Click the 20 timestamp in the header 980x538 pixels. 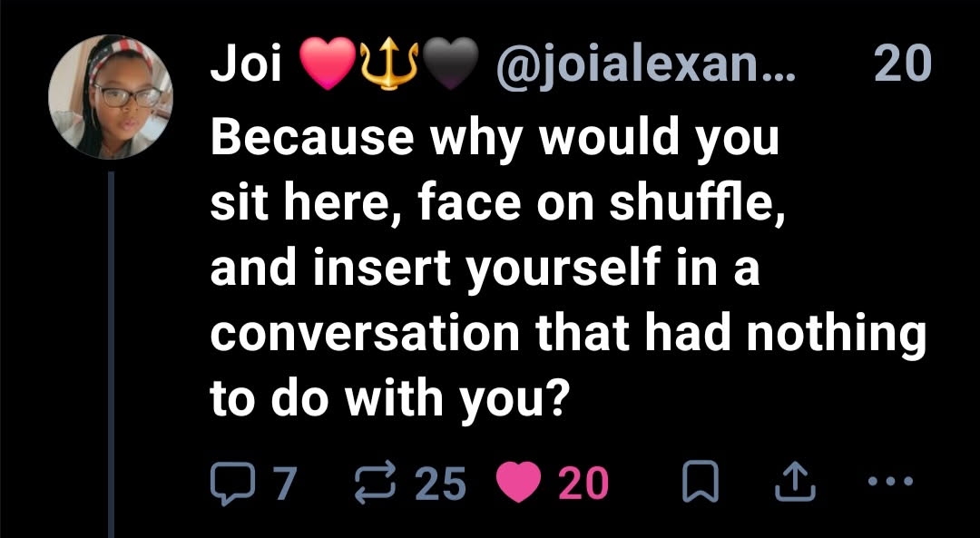(901, 64)
